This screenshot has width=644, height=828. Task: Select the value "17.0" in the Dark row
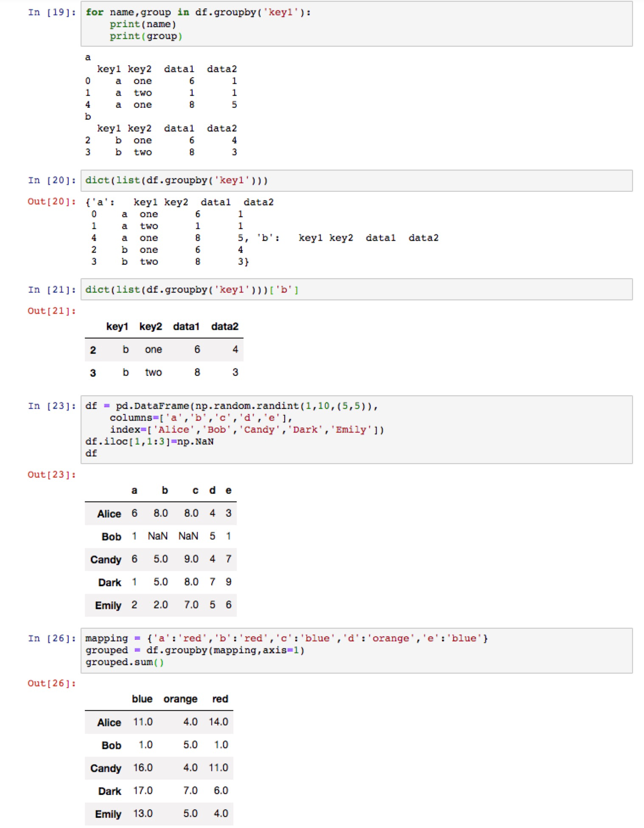click(143, 791)
